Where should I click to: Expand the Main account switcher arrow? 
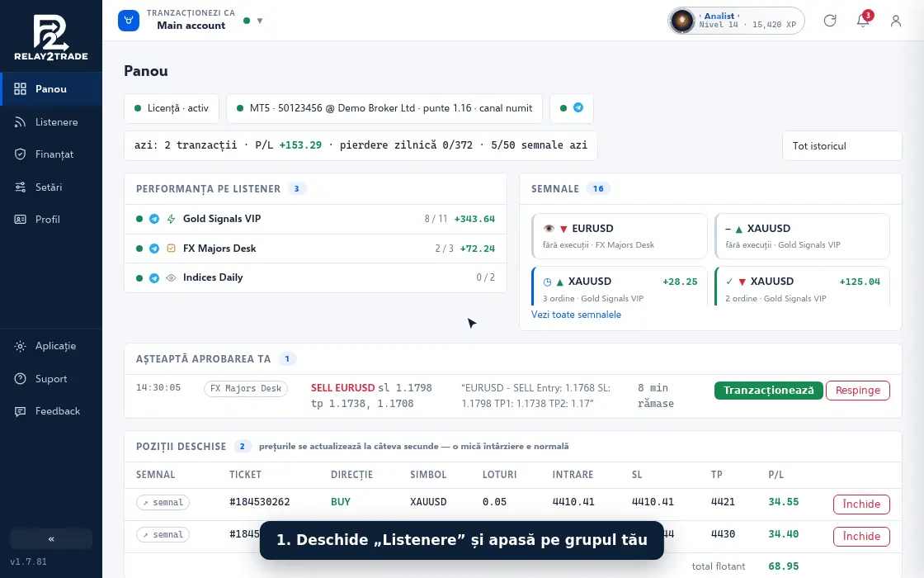259,21
